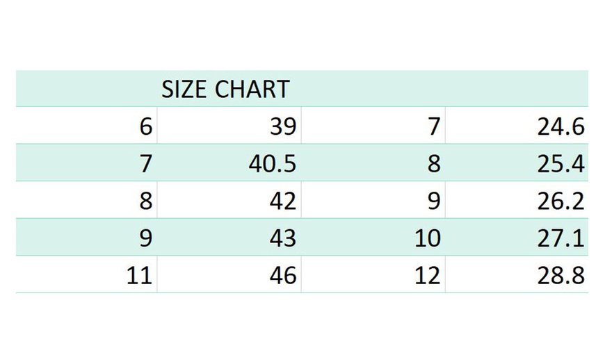Select the 9 directly left of 43
The height and width of the screenshot is (364, 605).
pyautogui.click(x=145, y=238)
